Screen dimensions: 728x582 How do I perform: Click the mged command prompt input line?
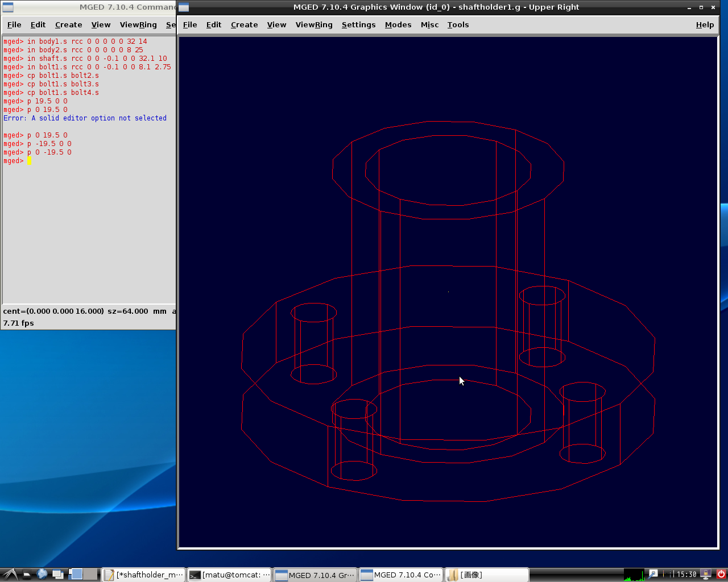pos(89,161)
